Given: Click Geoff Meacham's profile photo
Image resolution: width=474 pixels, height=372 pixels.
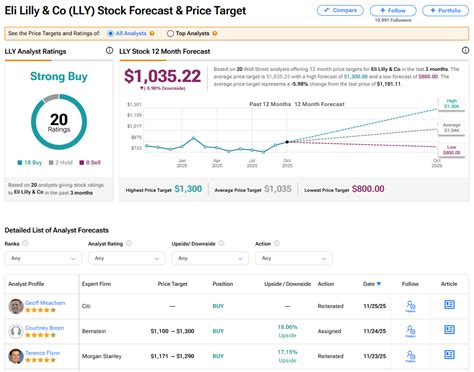Looking at the screenshot, I should point(16,306).
